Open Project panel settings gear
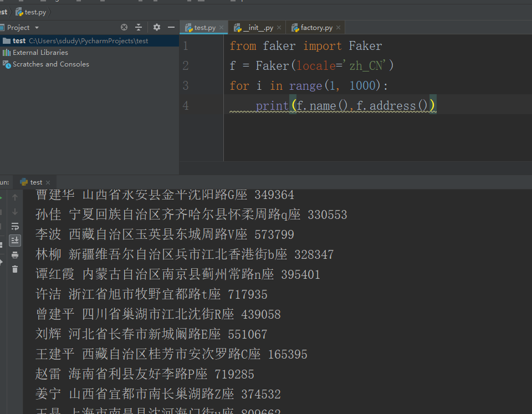This screenshot has width=532, height=414. point(157,27)
